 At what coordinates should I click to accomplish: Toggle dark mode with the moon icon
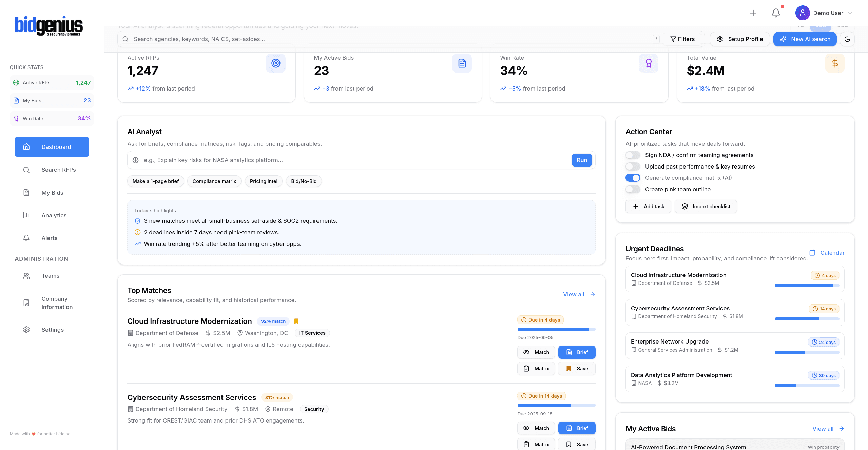(847, 39)
